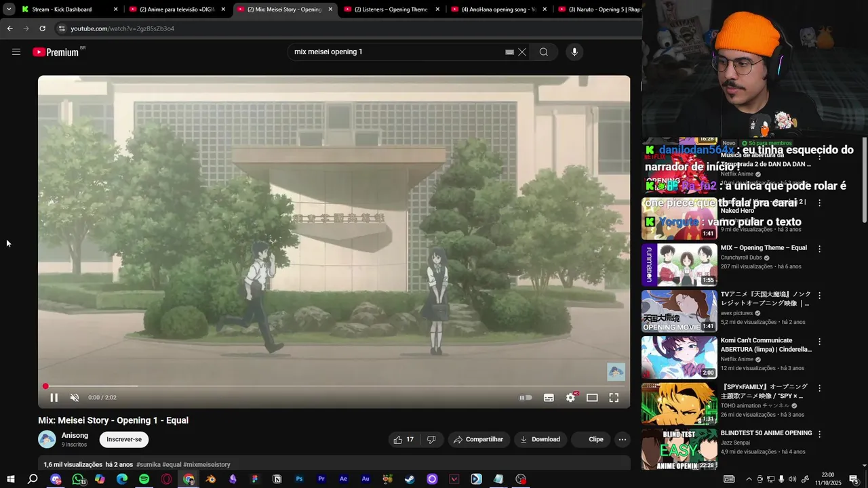868x488 pixels.
Task: Open the on-screen keyboard in search box
Action: pyautogui.click(x=509, y=52)
